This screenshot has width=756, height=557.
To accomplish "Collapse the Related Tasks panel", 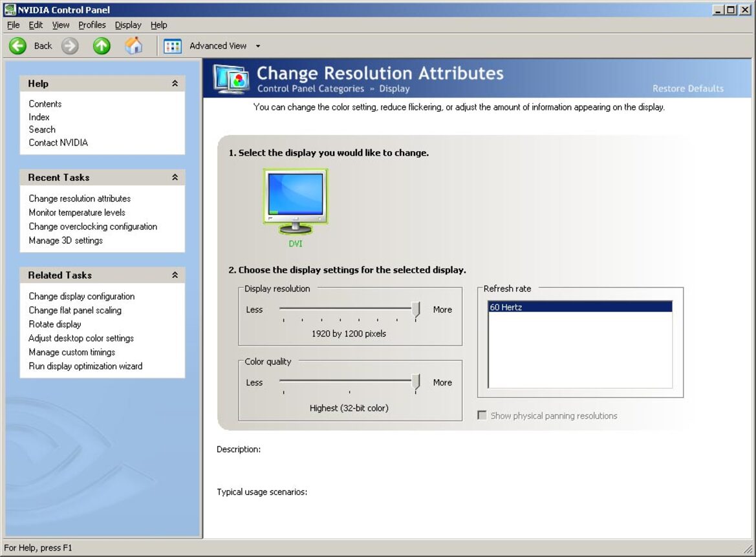I will (175, 275).
